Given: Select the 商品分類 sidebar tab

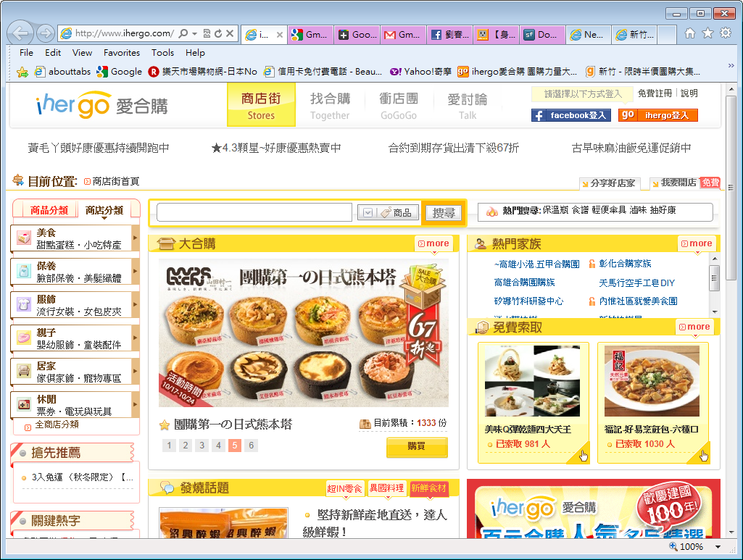Looking at the screenshot, I should tap(49, 210).
